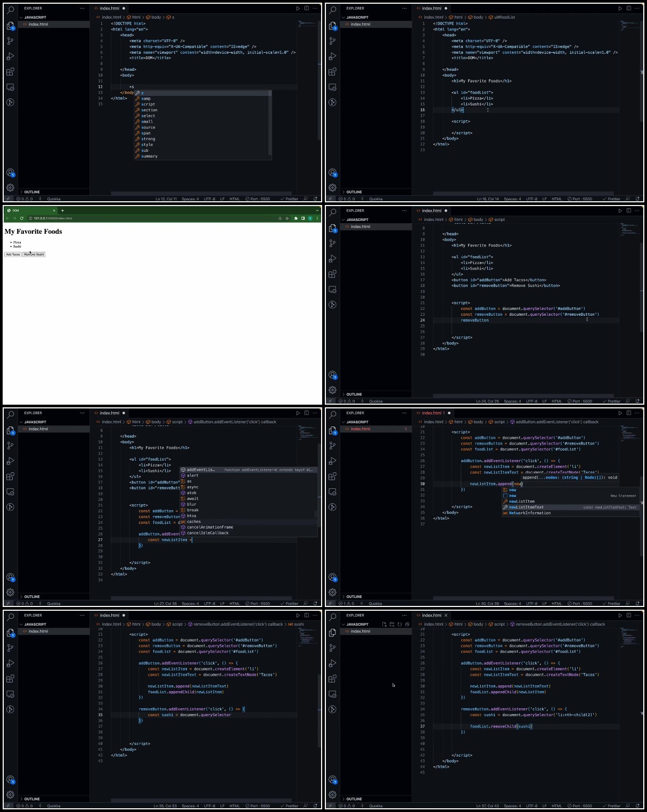Screen dimensions: 647x812
Task: Open the Spaces: 4 indentation picker beside Ln 24, Col 25
Action: pos(512,401)
